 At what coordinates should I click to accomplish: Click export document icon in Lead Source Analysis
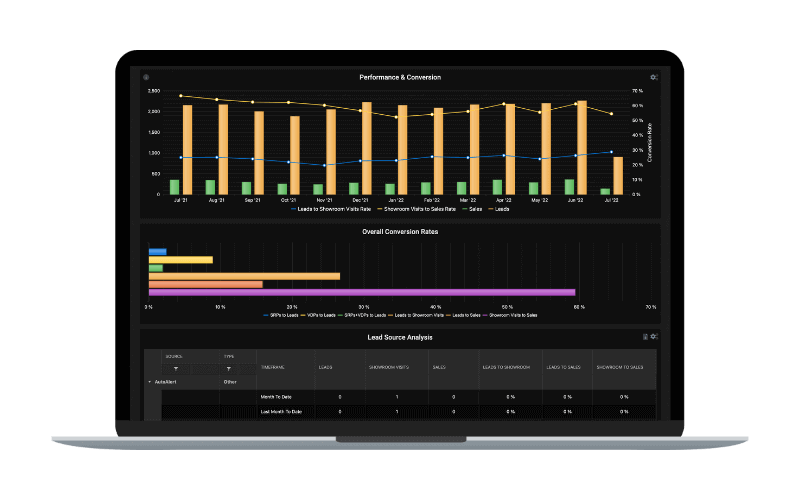(x=645, y=337)
